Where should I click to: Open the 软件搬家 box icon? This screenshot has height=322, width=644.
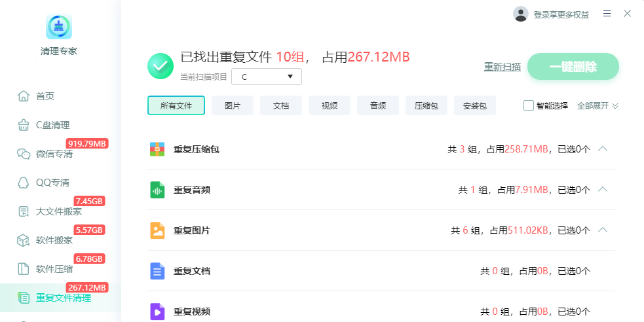(24, 240)
